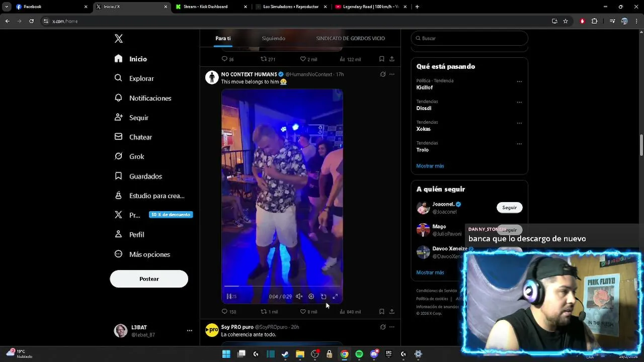Open Condiciones de Servicio link
Viewport: 644px width, 362px height.
pyautogui.click(x=437, y=291)
